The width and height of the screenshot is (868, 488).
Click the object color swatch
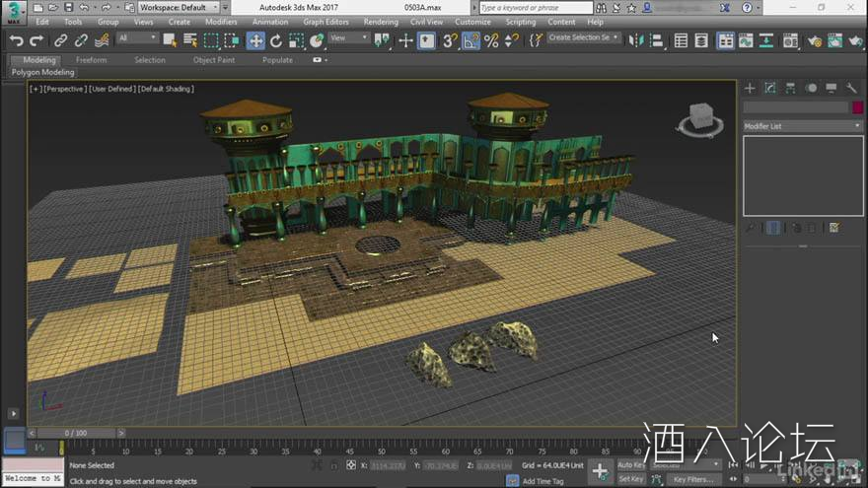[x=856, y=107]
